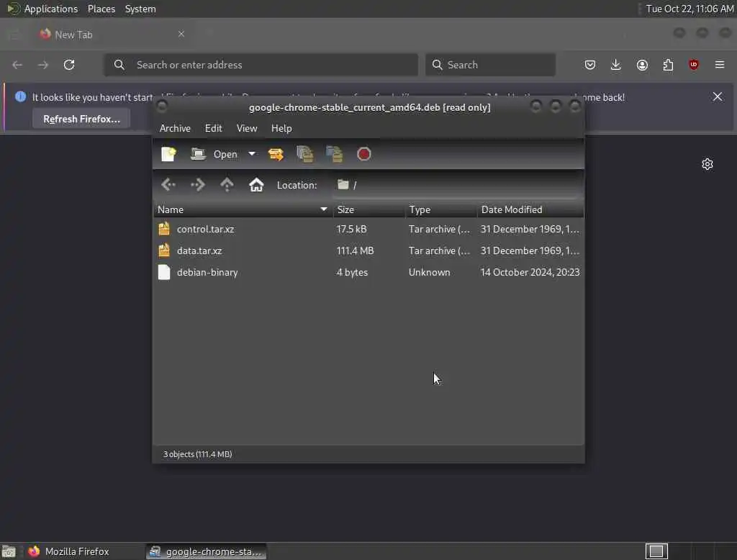The width and height of the screenshot is (737, 560).
Task: Click the Add files toolbar icon
Action: pos(305,154)
